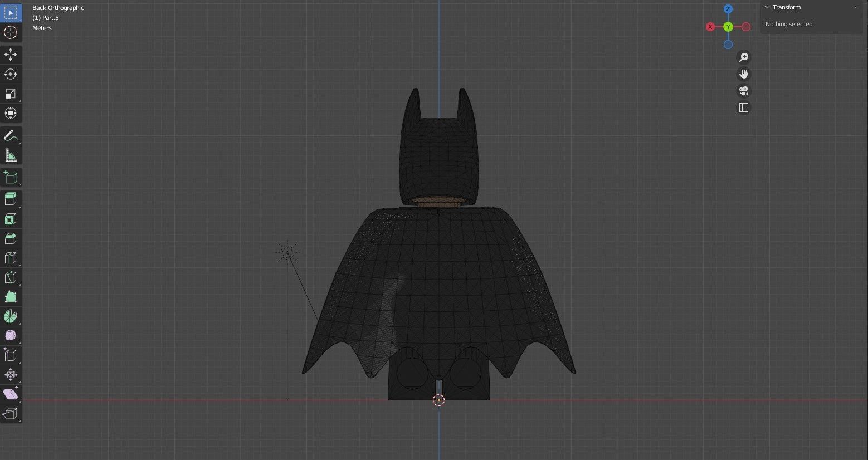
Task: Select the Spin tool
Action: click(x=11, y=316)
